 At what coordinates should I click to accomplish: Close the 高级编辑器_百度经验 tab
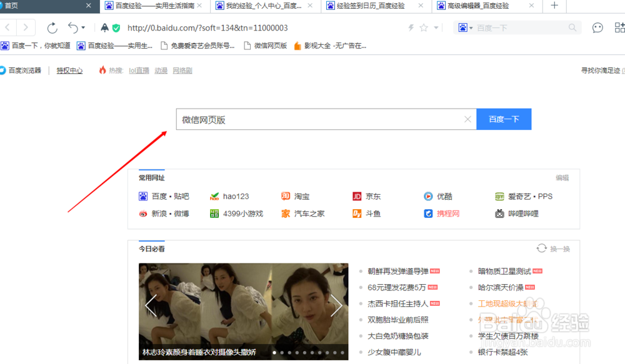pos(531,6)
